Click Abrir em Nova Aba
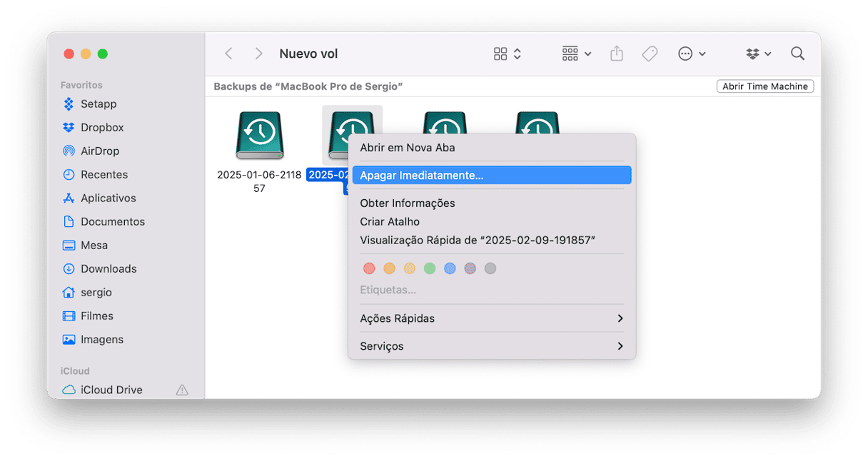Viewport: 868px width, 461px height. [x=408, y=148]
